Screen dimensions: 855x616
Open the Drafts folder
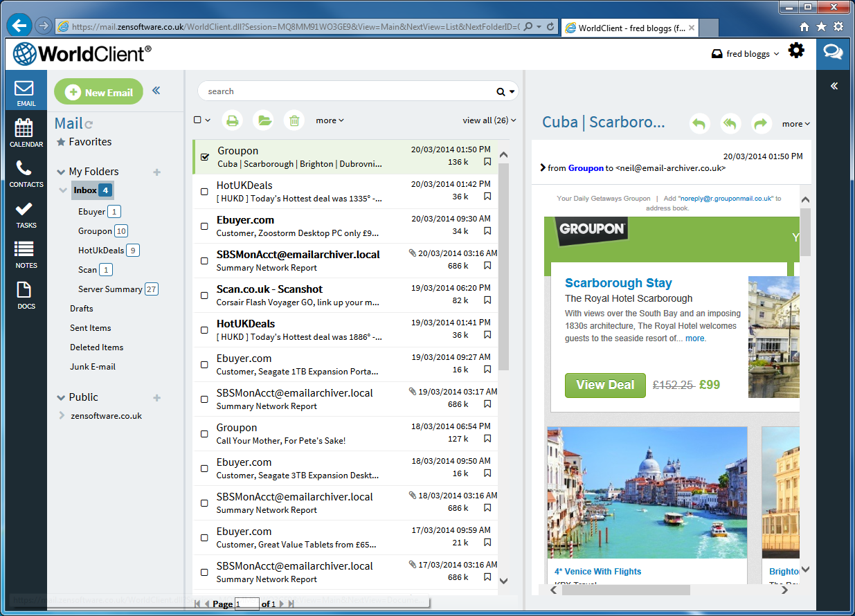pos(81,309)
